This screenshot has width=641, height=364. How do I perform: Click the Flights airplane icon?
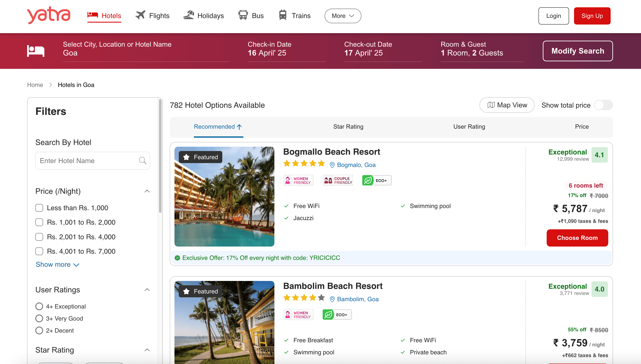(140, 15)
